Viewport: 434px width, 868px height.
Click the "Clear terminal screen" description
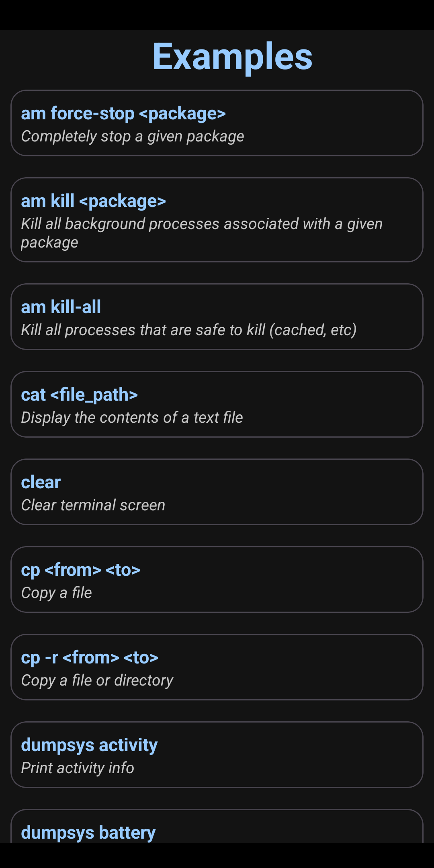(93, 506)
